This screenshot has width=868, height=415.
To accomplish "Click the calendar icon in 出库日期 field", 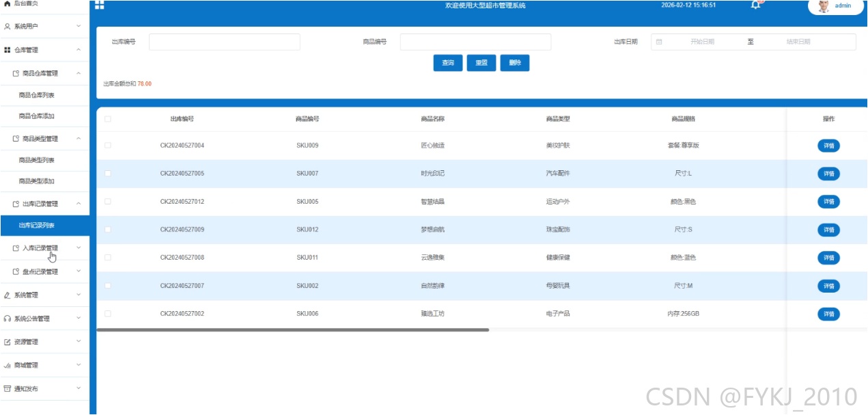I will tap(659, 42).
